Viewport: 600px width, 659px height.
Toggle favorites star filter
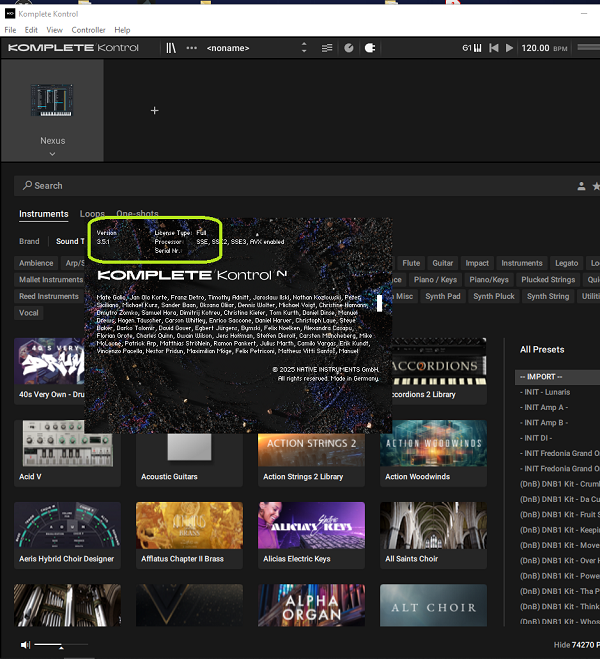tap(596, 186)
